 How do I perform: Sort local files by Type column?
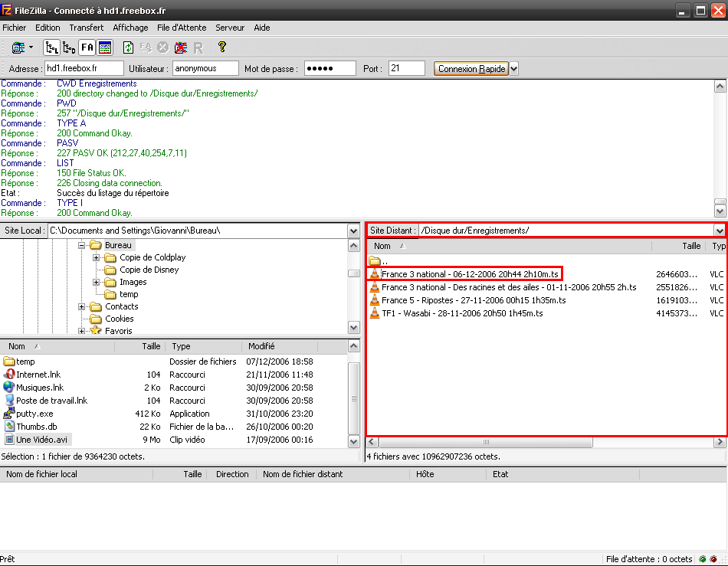(203, 346)
